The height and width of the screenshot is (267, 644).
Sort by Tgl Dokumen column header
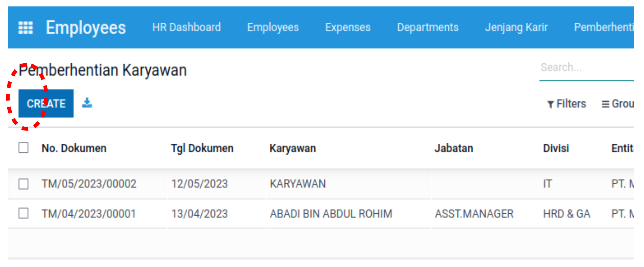tap(202, 148)
